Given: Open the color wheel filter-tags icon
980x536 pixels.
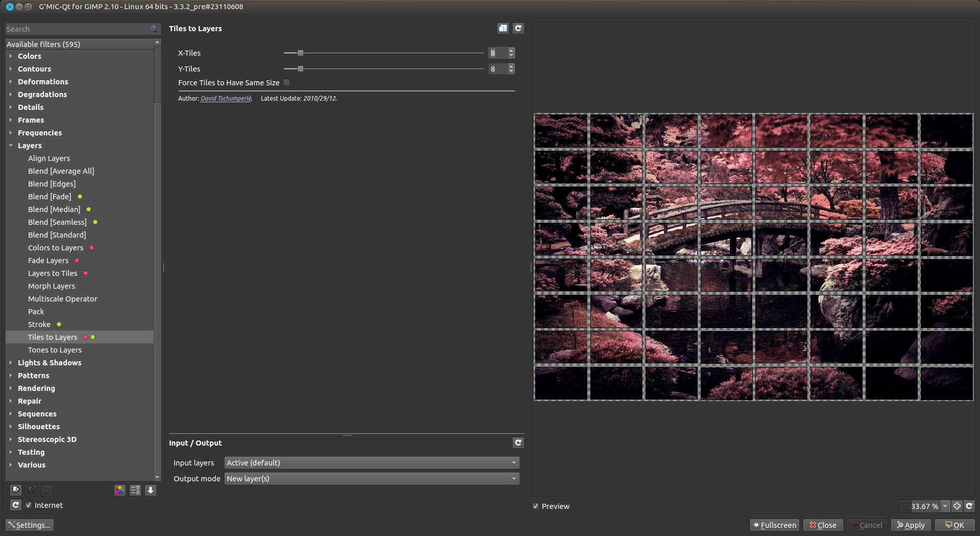Looking at the screenshot, I should click(119, 490).
